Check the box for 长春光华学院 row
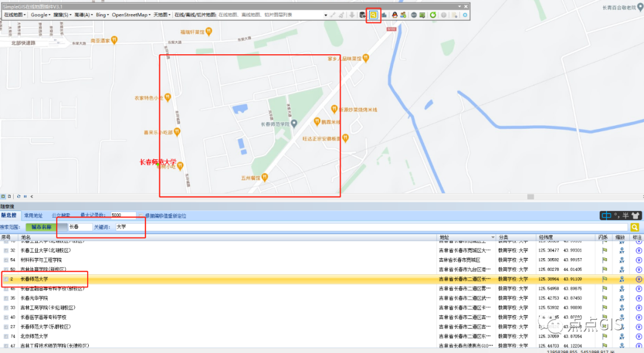The image size is (644, 353). [x=6, y=298]
